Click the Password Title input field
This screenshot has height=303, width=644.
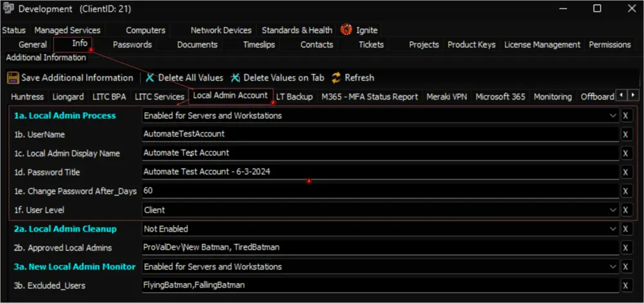(x=381, y=172)
